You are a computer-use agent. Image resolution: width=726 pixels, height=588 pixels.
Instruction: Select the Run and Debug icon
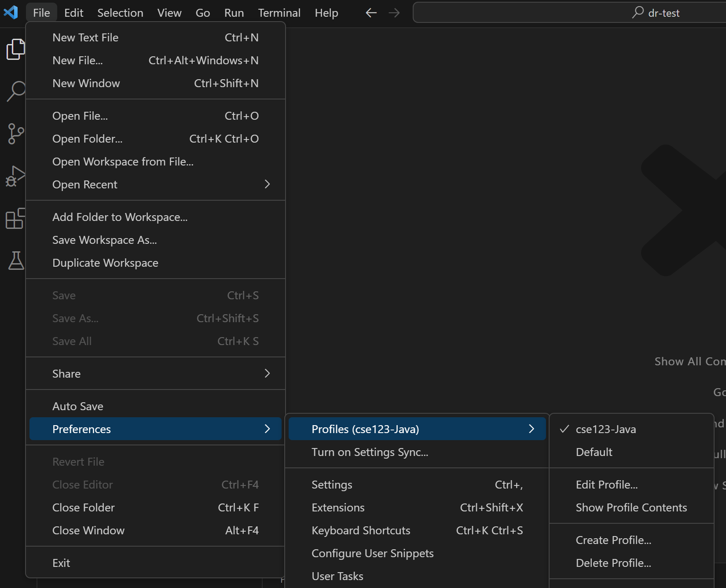point(16,176)
